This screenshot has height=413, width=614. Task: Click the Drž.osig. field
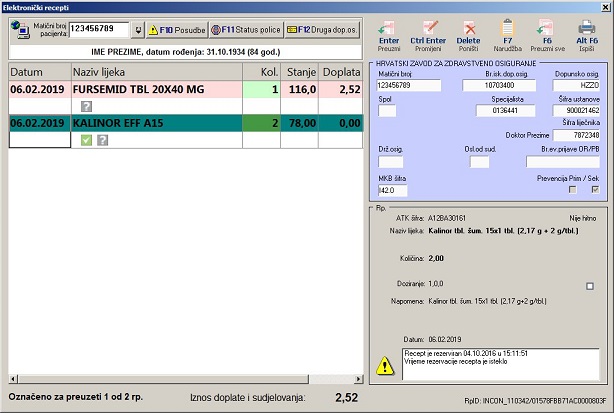(x=390, y=162)
